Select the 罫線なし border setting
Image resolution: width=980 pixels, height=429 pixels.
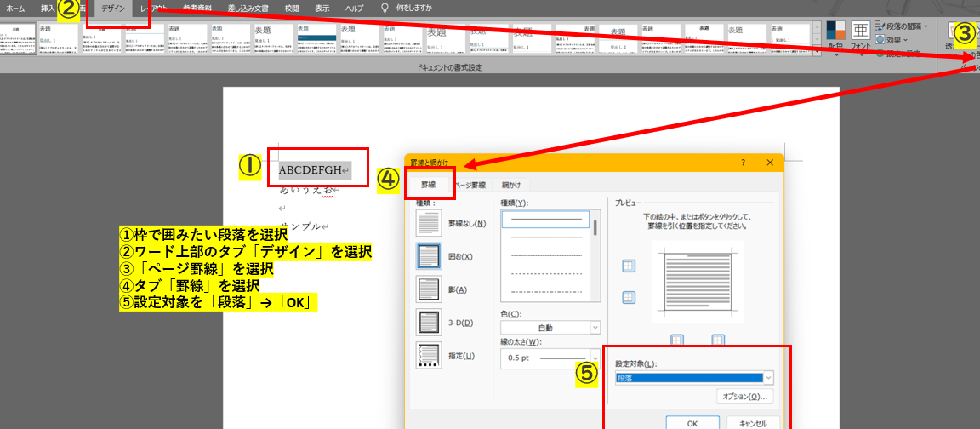[x=429, y=223]
